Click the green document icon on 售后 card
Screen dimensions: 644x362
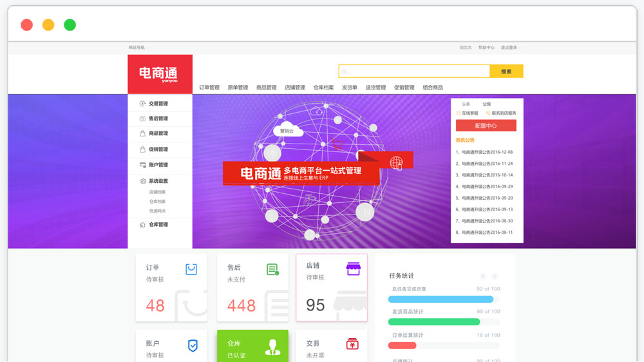pyautogui.click(x=272, y=269)
